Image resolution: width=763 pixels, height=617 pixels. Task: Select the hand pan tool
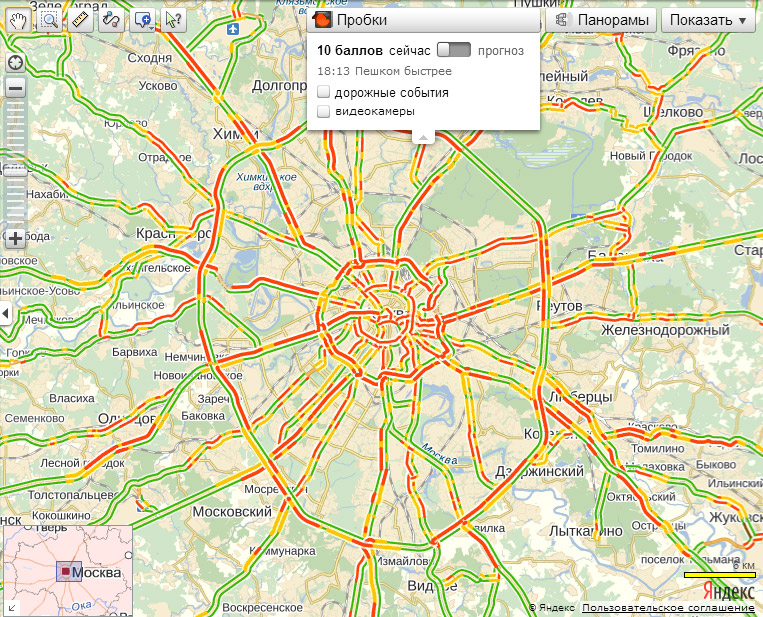[x=18, y=19]
